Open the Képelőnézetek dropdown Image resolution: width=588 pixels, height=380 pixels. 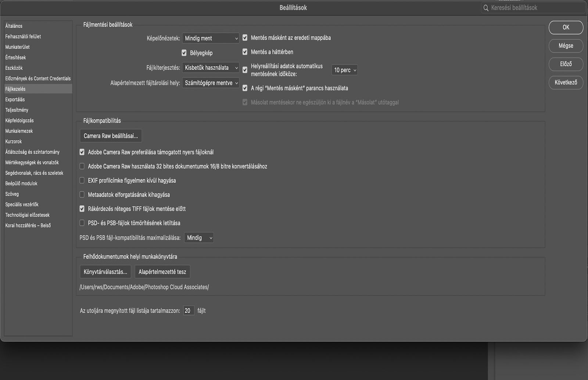click(210, 38)
